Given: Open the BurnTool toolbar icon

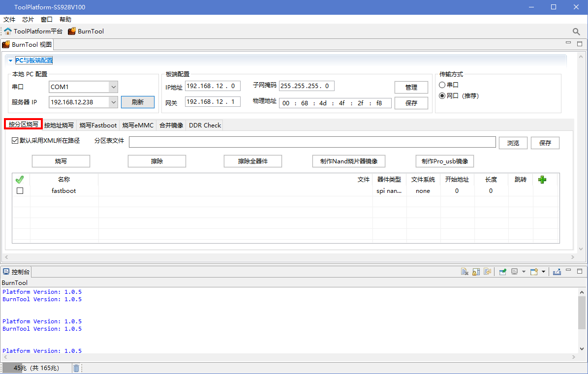Looking at the screenshot, I should pyautogui.click(x=86, y=31).
